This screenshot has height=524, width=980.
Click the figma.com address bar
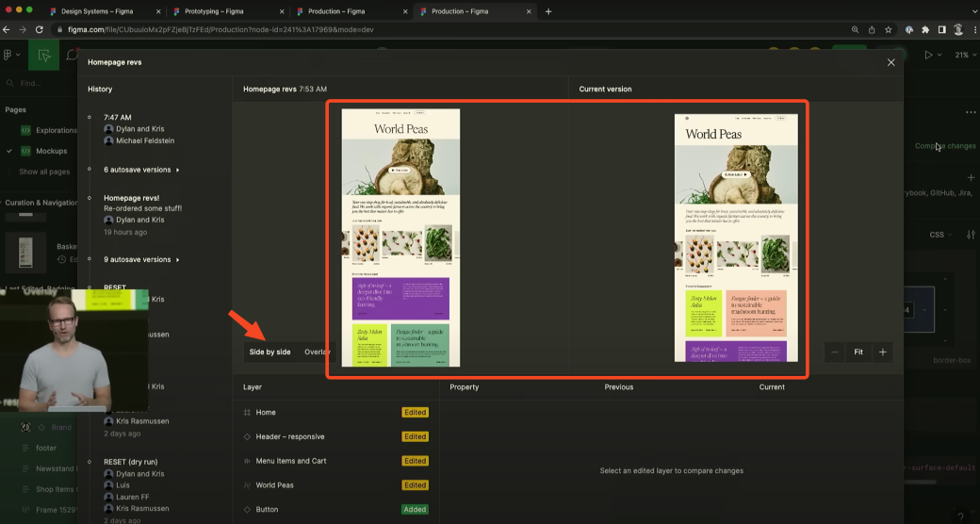(220, 29)
